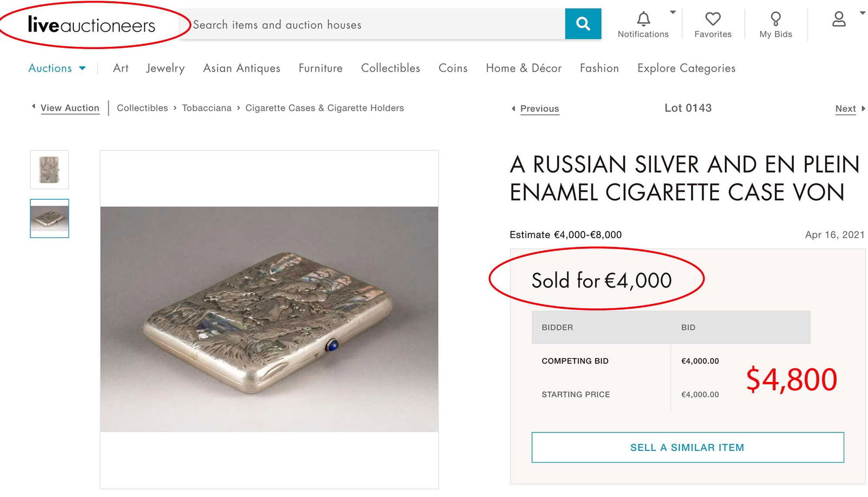
Task: Open View Auction link
Action: [x=69, y=108]
